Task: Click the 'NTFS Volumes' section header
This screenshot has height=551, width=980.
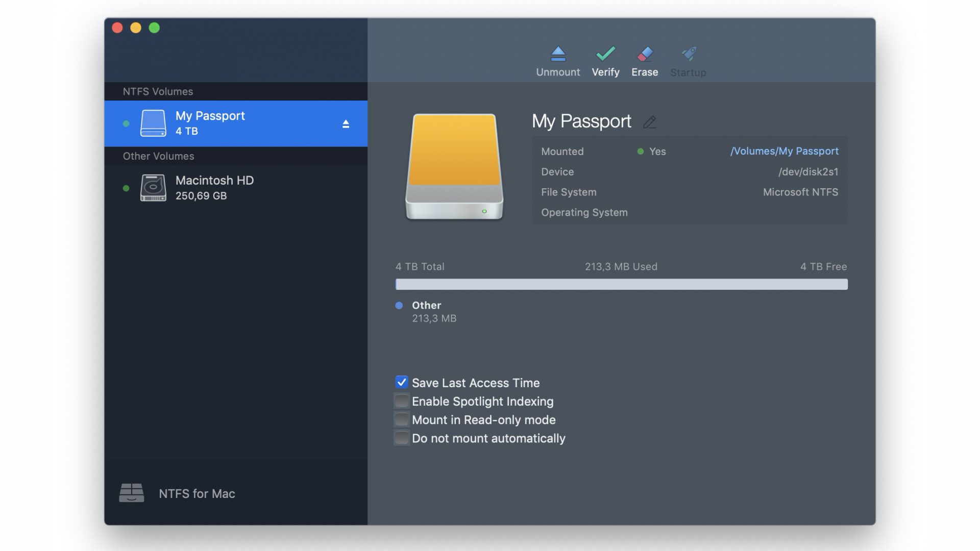Action: (x=158, y=91)
